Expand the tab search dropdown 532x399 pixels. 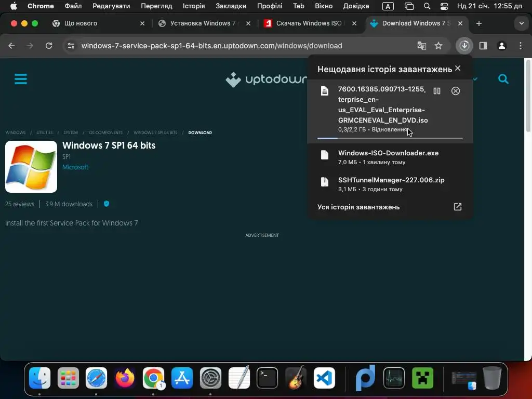coord(521,23)
